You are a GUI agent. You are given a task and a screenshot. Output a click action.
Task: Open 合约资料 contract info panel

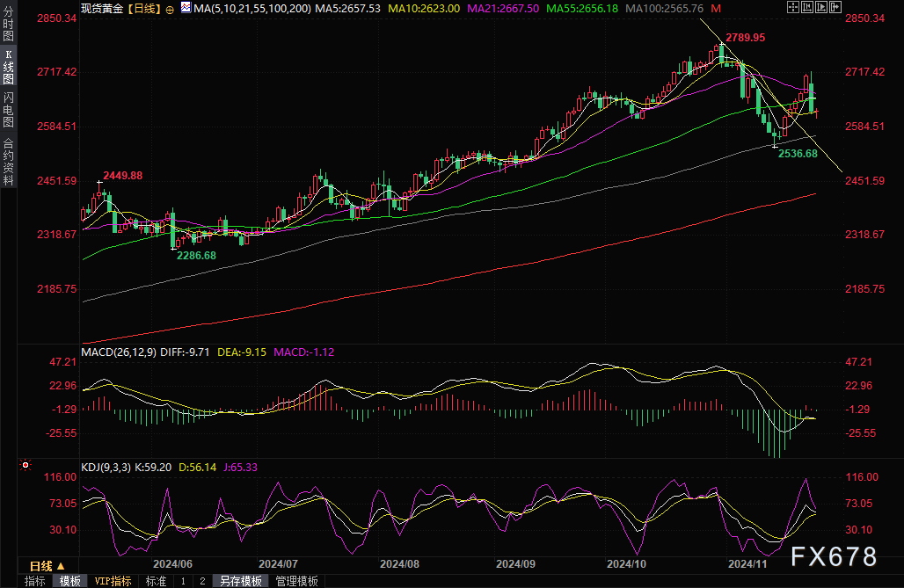(8, 161)
